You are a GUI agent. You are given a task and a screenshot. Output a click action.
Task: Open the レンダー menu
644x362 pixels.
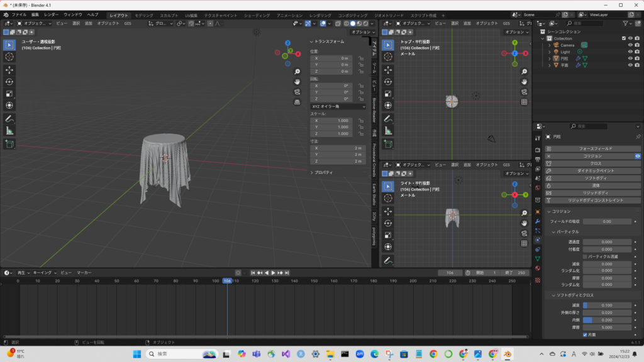51,14
